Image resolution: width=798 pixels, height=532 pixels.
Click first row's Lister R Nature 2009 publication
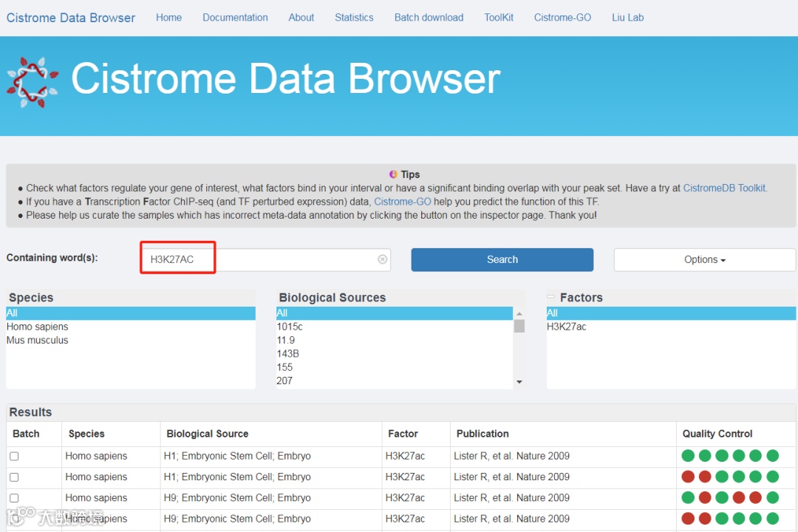pyautogui.click(x=511, y=456)
